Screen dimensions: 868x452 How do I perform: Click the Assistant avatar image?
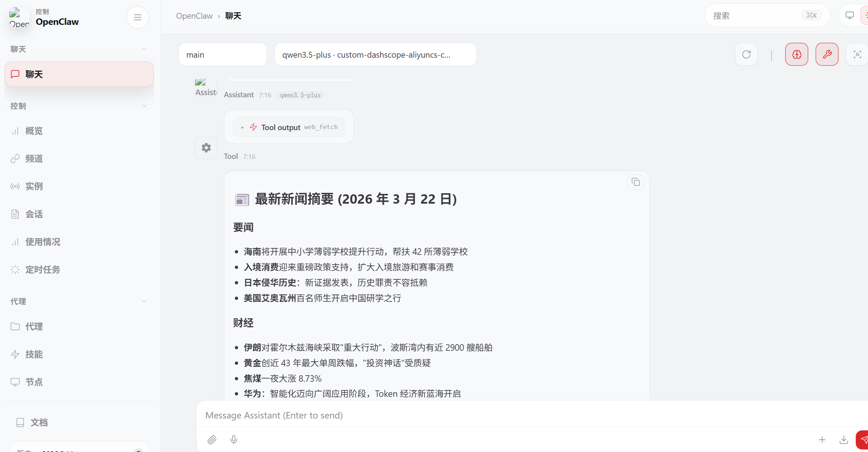(x=206, y=88)
